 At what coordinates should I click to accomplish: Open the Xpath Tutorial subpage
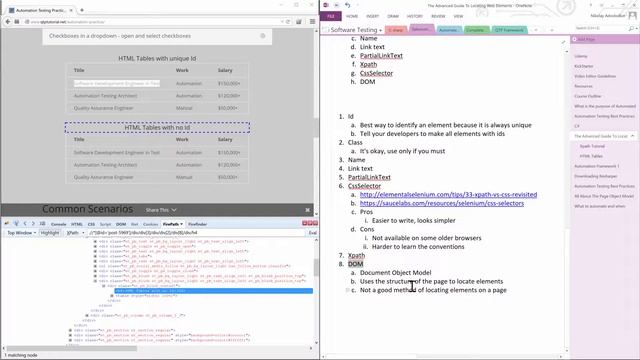tap(592, 146)
